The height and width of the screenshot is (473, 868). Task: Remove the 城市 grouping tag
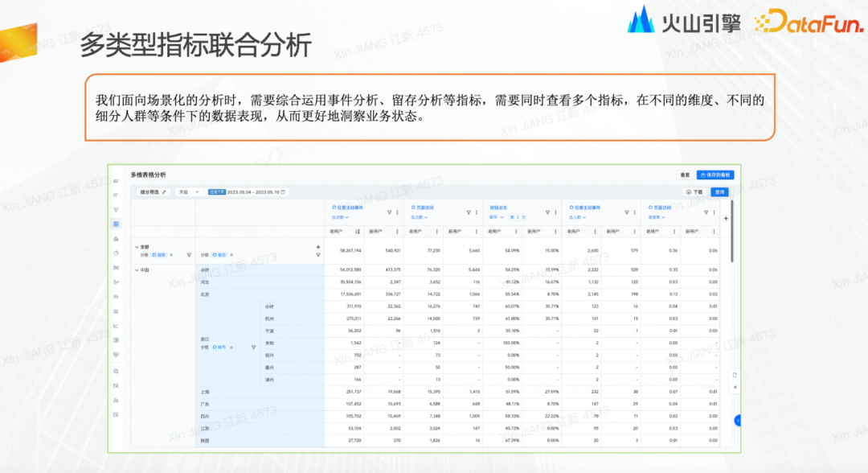(231, 348)
